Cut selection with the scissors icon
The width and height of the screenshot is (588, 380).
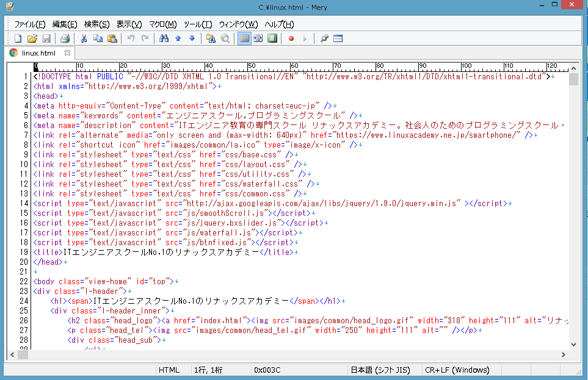point(84,38)
